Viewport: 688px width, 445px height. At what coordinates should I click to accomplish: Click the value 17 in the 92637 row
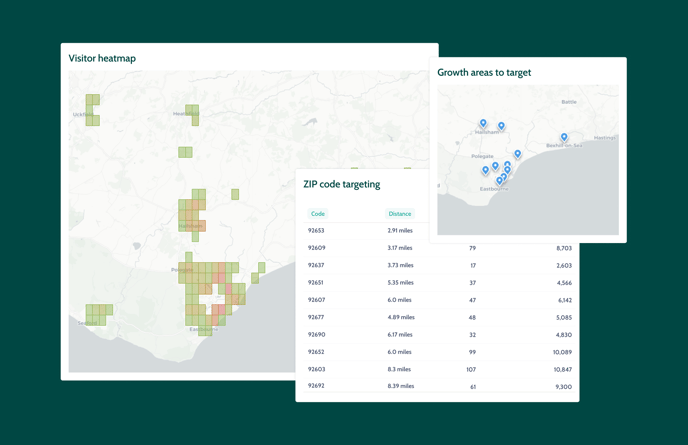point(473,266)
